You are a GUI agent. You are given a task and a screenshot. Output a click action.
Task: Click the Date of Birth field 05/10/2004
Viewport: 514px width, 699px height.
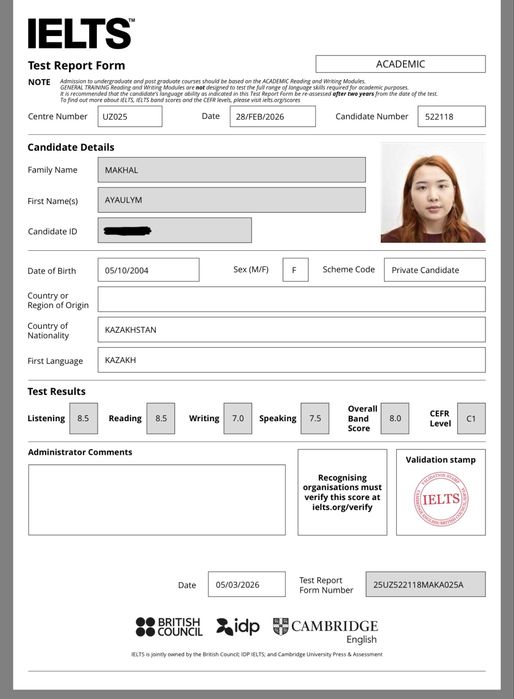148,270
